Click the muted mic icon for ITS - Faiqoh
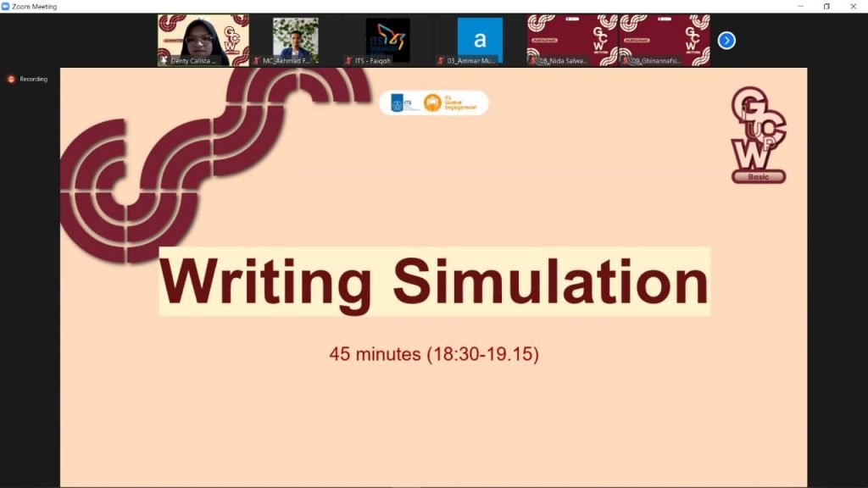Screen dimensions: 868x488 (348, 61)
